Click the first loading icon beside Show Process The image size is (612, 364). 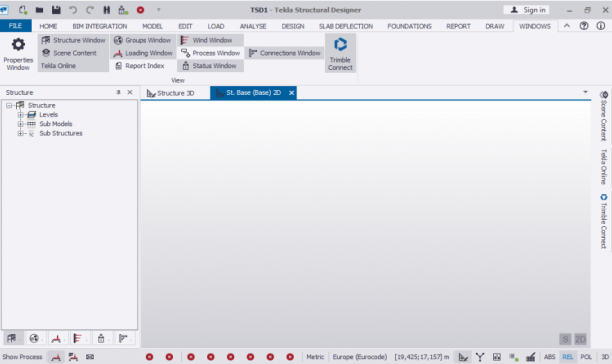56,357
